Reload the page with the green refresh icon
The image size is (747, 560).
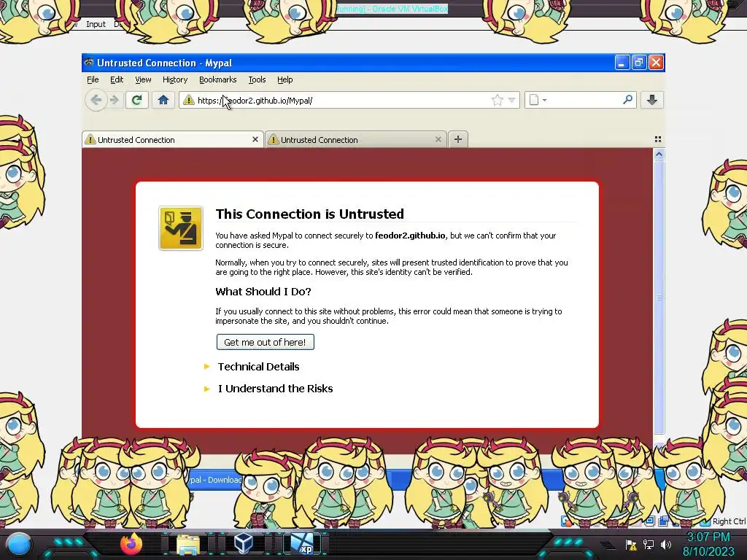(x=136, y=100)
